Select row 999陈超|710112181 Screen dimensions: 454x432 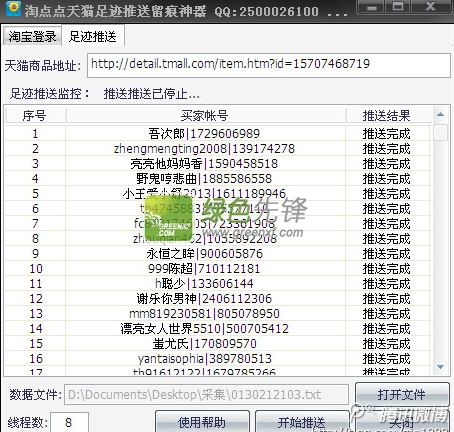point(218,269)
